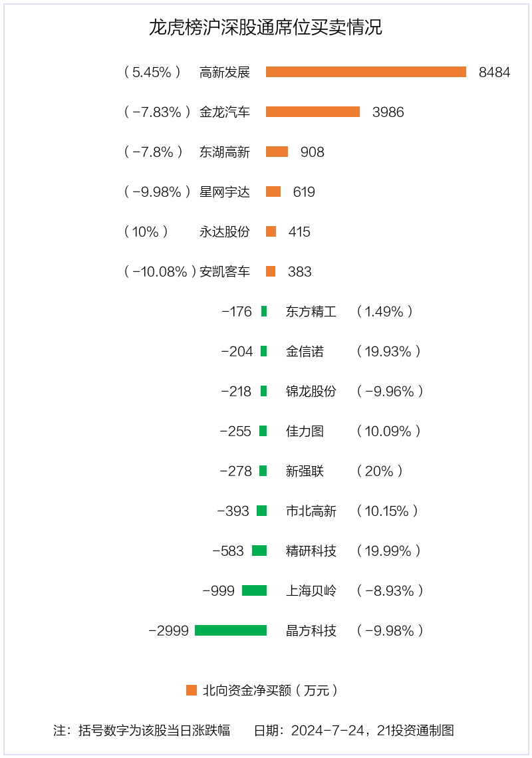
Task: Select the 新强联 label
Action: pos(305,471)
